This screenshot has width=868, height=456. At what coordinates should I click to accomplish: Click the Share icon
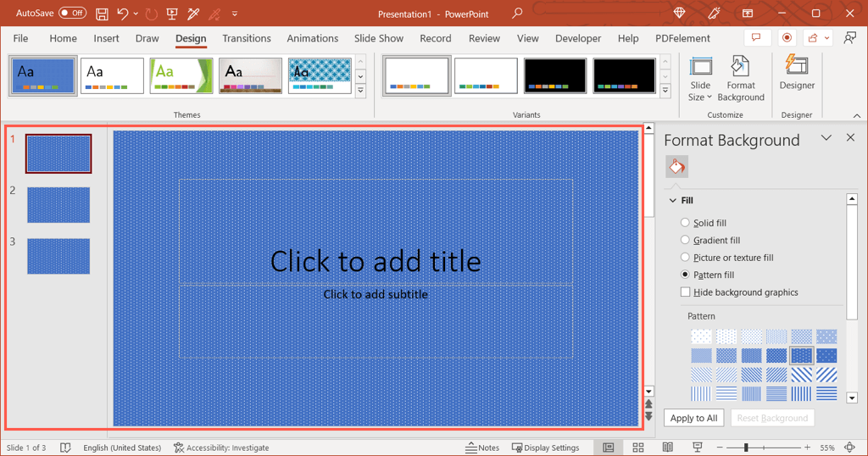pyautogui.click(x=813, y=38)
